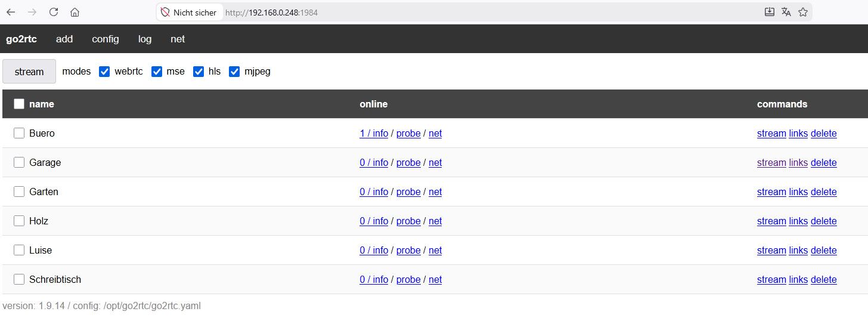Go to the browser home page icon
The height and width of the screenshot is (324, 868).
click(75, 12)
